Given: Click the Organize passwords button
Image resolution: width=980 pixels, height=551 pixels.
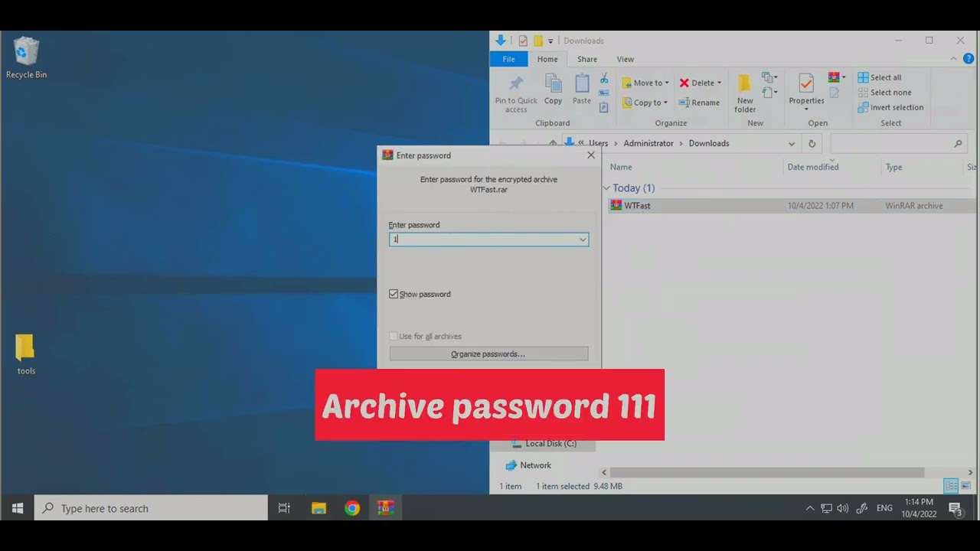Looking at the screenshot, I should click(488, 354).
